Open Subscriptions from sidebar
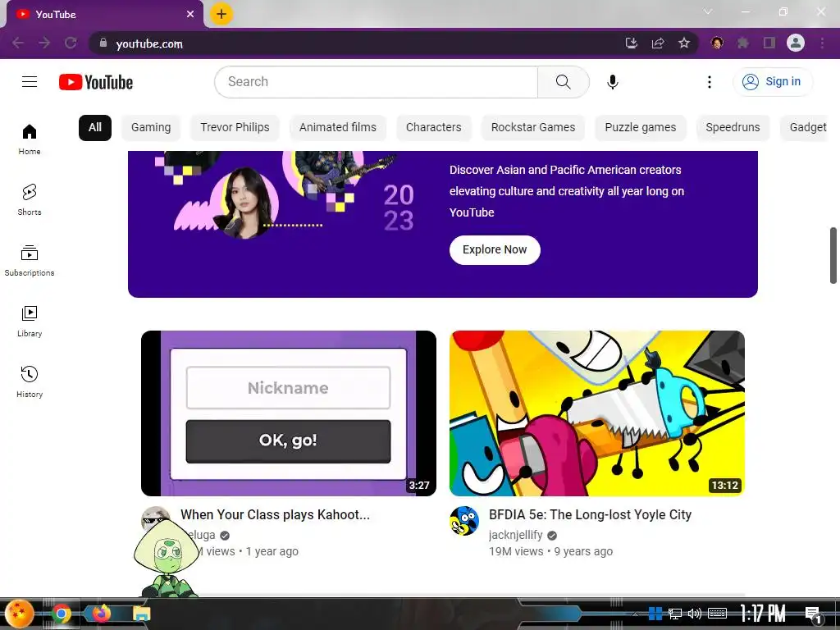This screenshot has height=630, width=840. [30, 260]
